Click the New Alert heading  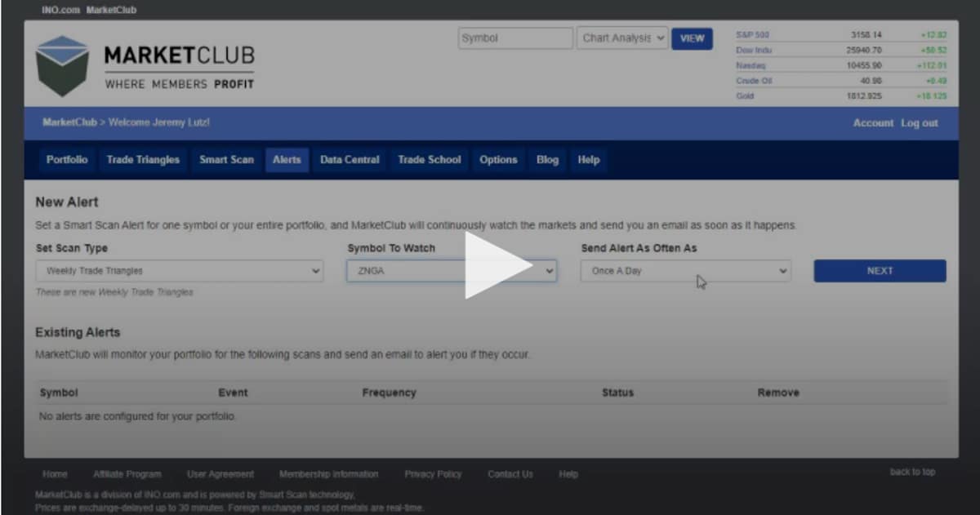tap(67, 202)
